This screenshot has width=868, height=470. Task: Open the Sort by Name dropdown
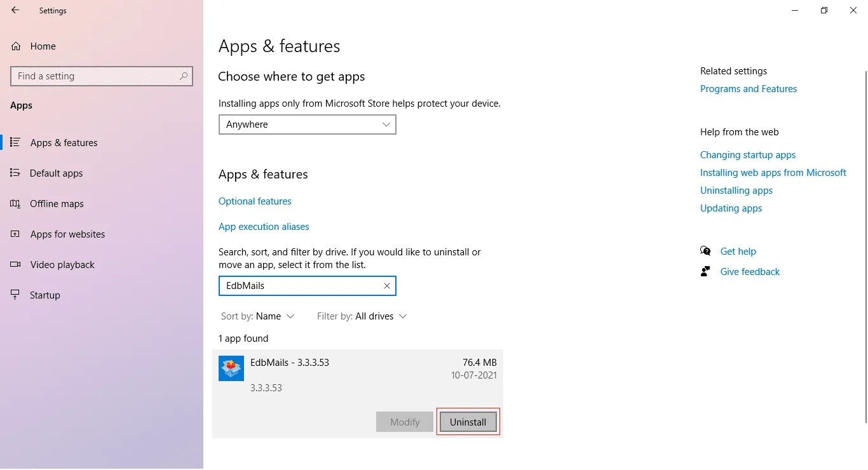258,316
